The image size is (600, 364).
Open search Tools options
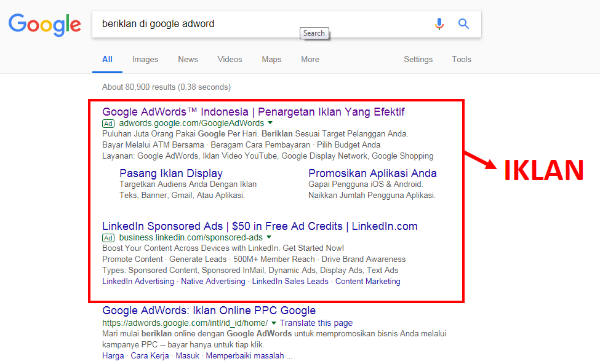tap(462, 60)
